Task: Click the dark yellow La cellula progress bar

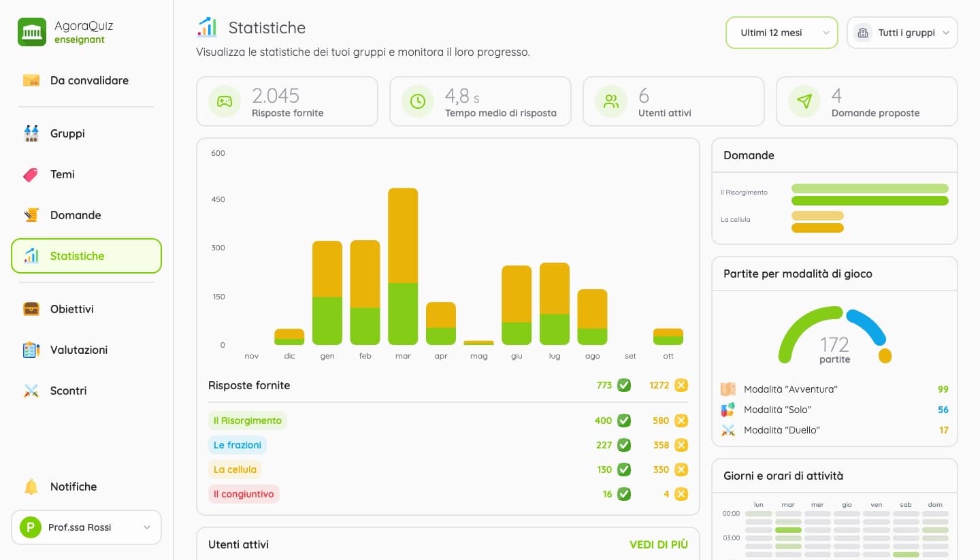Action: pos(817,228)
